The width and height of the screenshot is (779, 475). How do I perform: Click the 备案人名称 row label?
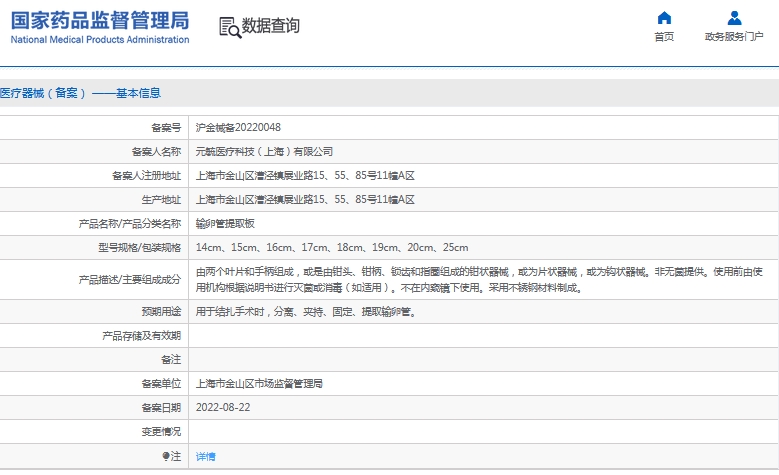[x=156, y=152]
